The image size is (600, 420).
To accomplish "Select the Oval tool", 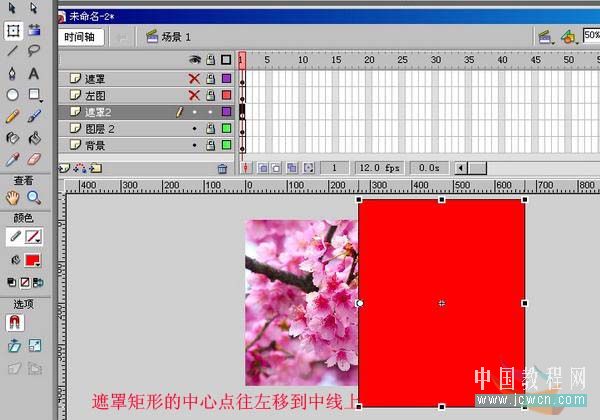I will tap(13, 94).
